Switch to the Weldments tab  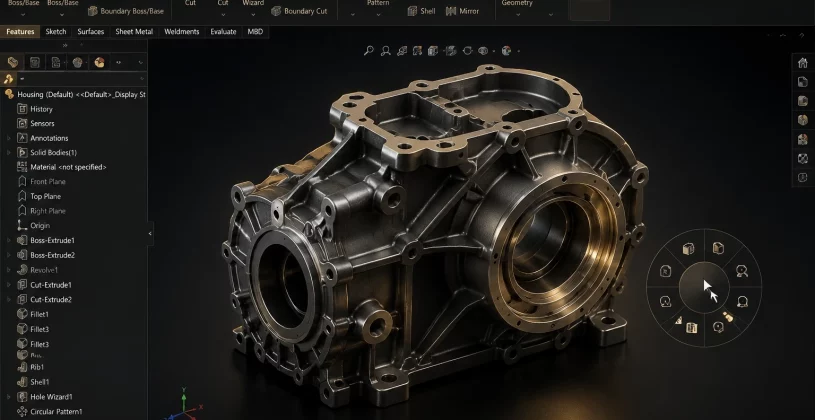click(x=181, y=32)
